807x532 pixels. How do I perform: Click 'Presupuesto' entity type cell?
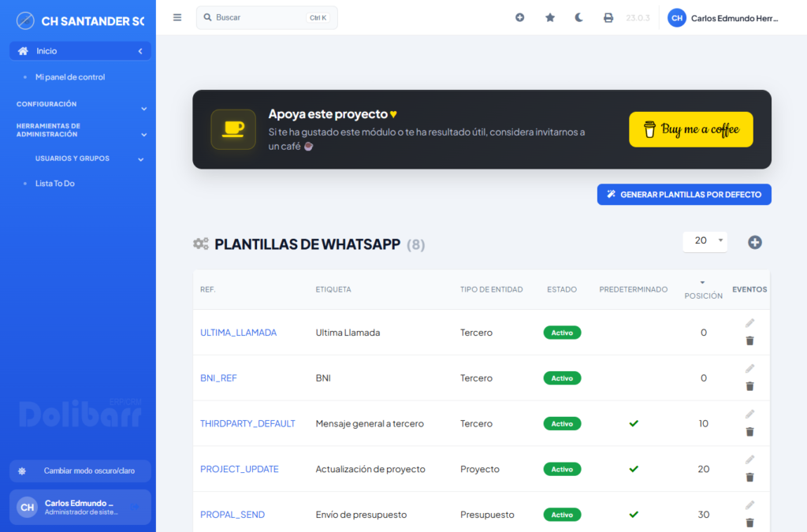click(x=487, y=515)
